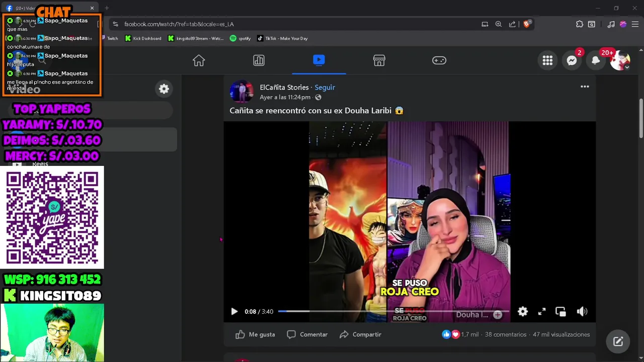The width and height of the screenshot is (644, 362).
Task: Open a new browser tab
Action: (x=107, y=8)
